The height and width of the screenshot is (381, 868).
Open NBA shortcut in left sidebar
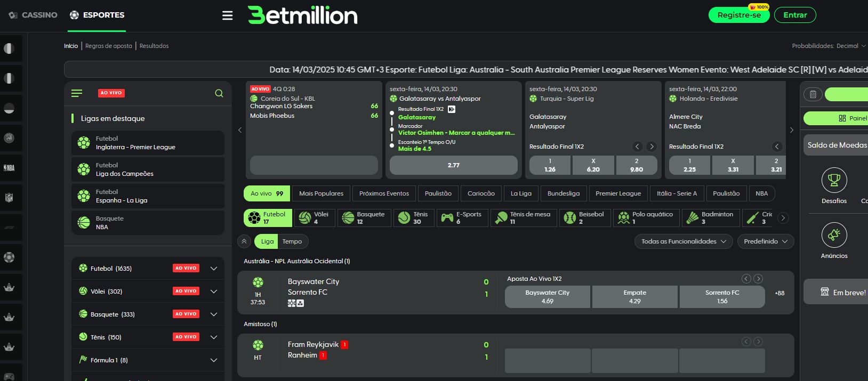coord(9,168)
